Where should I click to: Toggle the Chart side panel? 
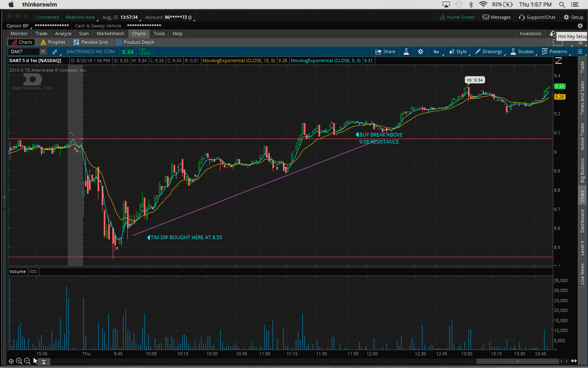pyautogui.click(x=583, y=196)
